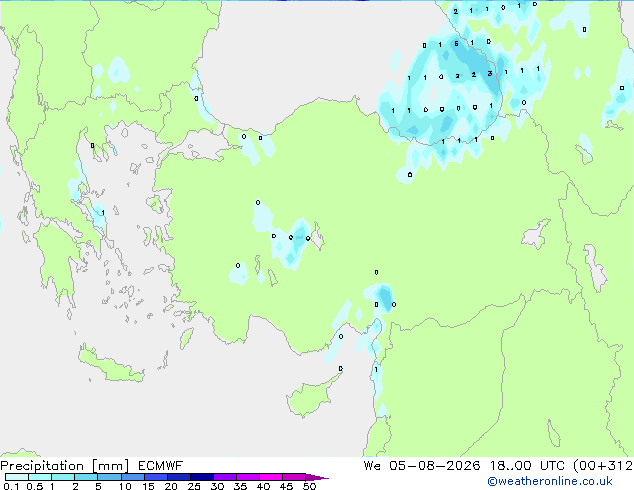Click the precipitation value '3' on the map

pos(490,74)
